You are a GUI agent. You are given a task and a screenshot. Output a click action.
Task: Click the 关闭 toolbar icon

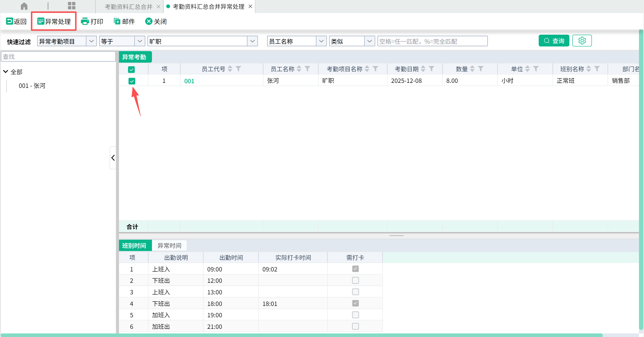tap(149, 21)
